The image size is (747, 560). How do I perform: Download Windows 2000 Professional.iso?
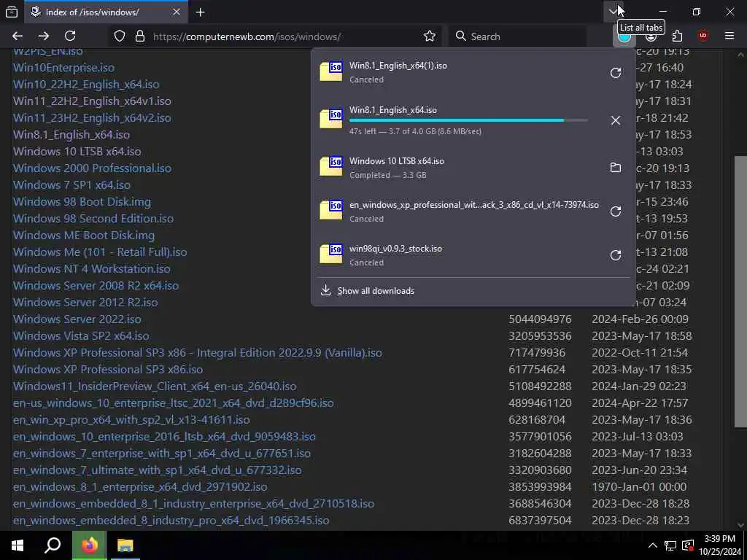92,168
